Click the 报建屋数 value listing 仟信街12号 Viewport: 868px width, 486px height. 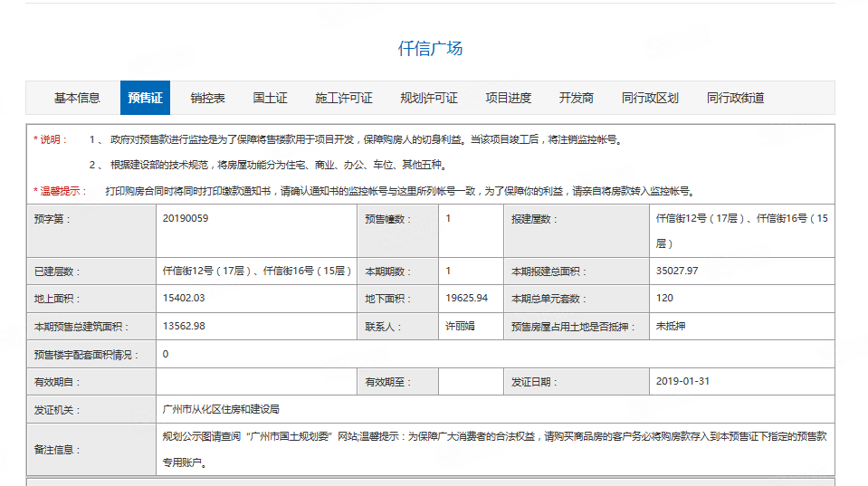[x=742, y=231]
